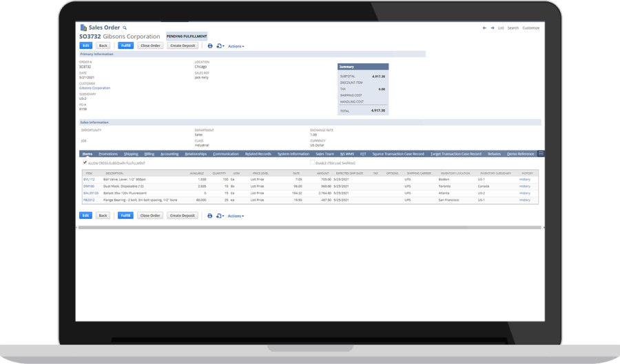
Task: Open History link for Flange Bearing row
Action: pyautogui.click(x=525, y=200)
